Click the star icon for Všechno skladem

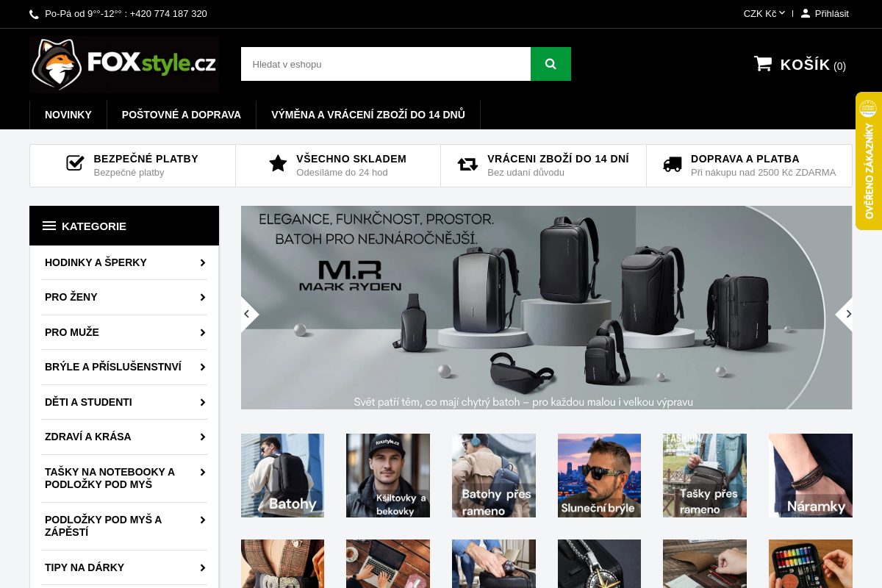[x=278, y=163]
